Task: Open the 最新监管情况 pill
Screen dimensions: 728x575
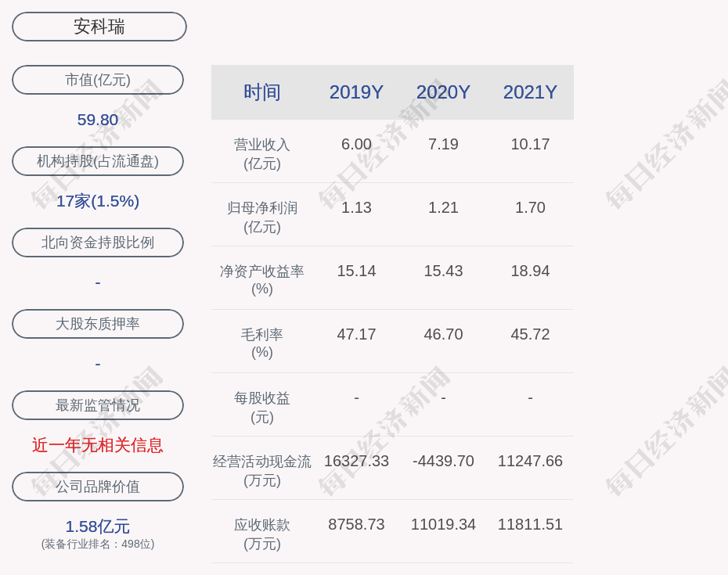Action: [98, 405]
